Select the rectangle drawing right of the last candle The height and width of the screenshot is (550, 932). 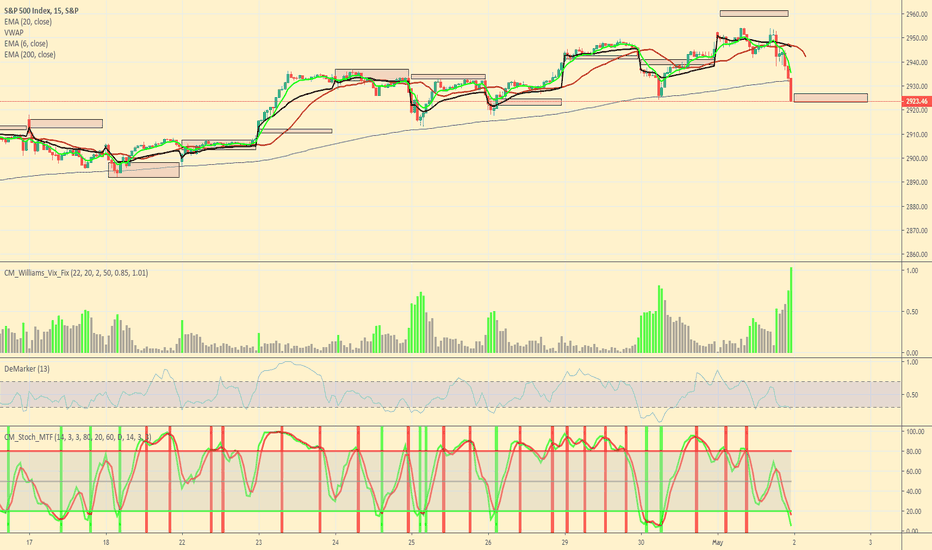(x=830, y=98)
